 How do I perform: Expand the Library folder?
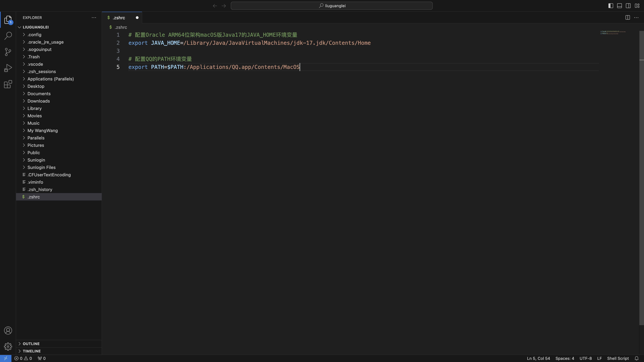59,108
